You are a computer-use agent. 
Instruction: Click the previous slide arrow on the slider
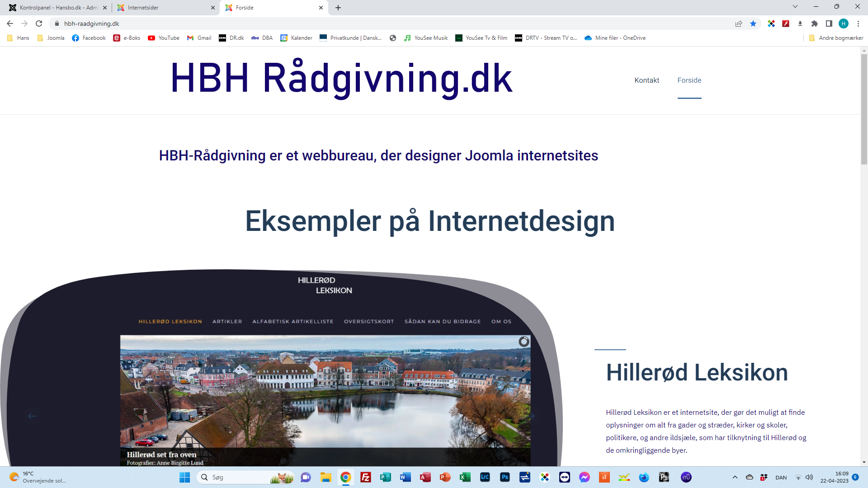click(x=32, y=416)
